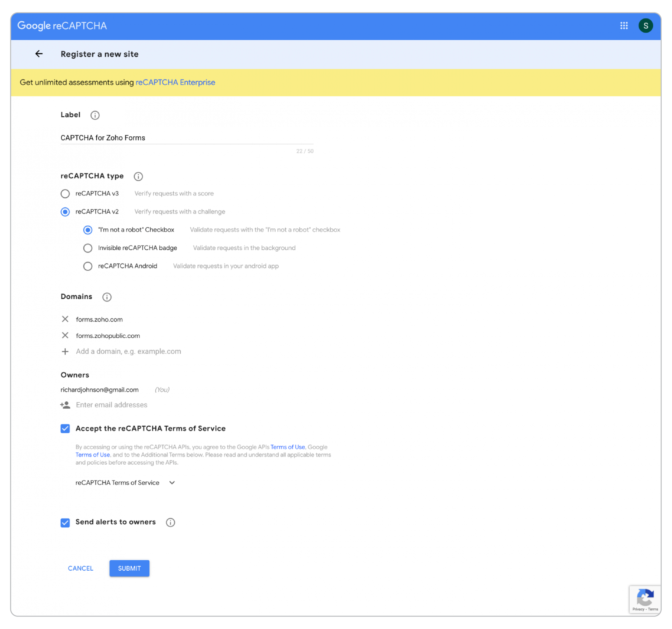672x629 pixels.
Task: Select the reCAPTCHA Android option
Action: coord(88,266)
